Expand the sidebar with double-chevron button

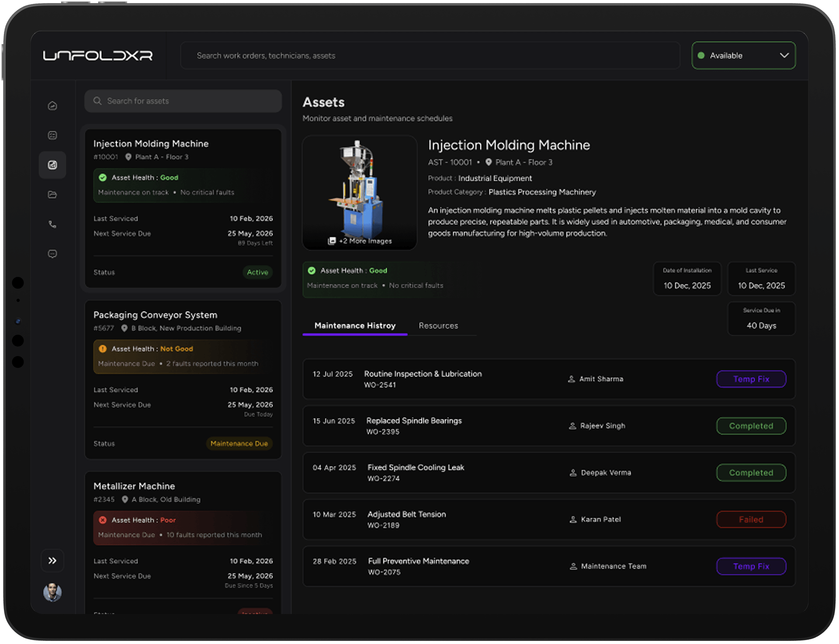tap(52, 561)
